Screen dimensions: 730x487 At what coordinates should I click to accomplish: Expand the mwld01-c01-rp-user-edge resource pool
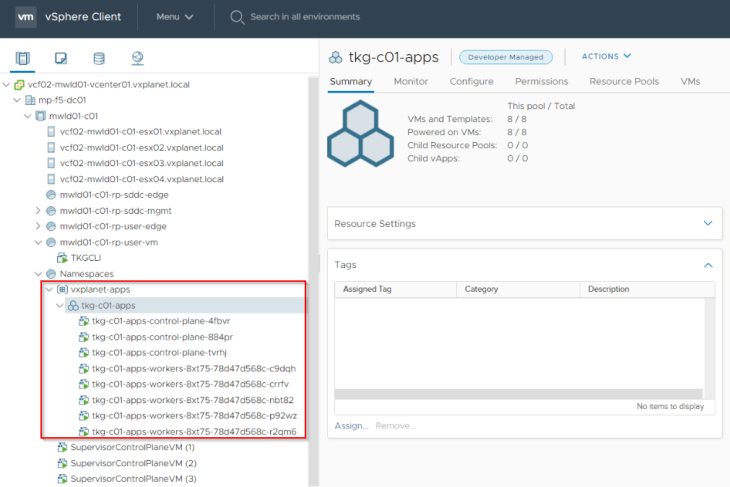38,226
